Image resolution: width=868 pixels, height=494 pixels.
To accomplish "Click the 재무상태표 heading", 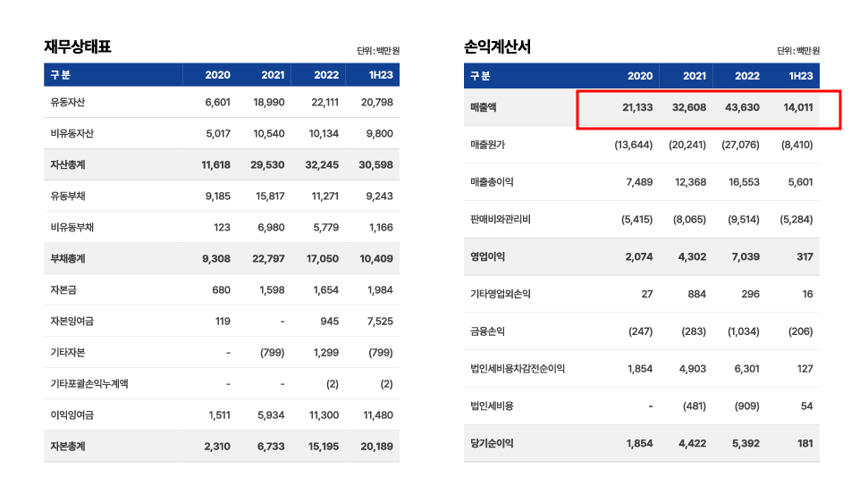I will pos(78,46).
